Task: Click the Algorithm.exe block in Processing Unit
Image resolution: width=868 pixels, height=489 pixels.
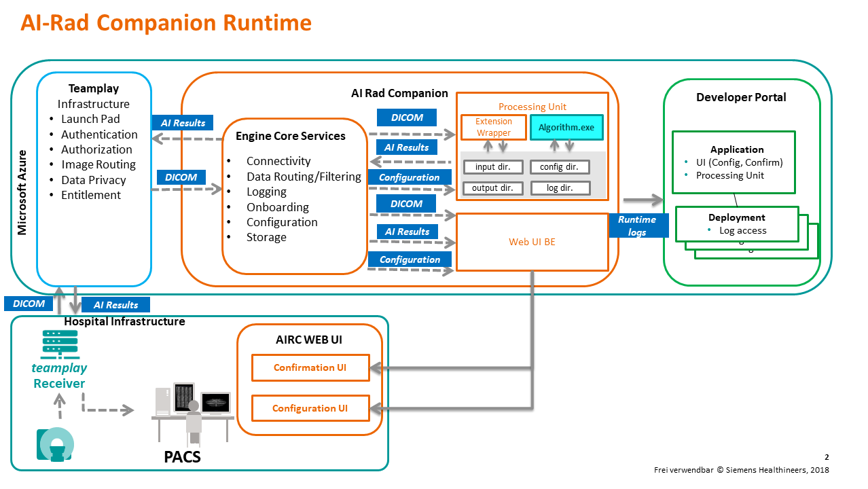Action: 566,127
